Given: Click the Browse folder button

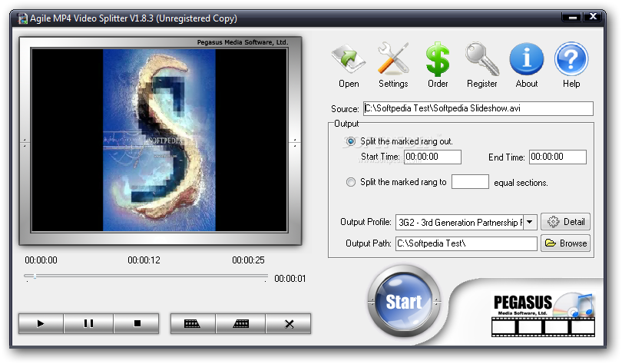Looking at the screenshot, I should point(565,243).
